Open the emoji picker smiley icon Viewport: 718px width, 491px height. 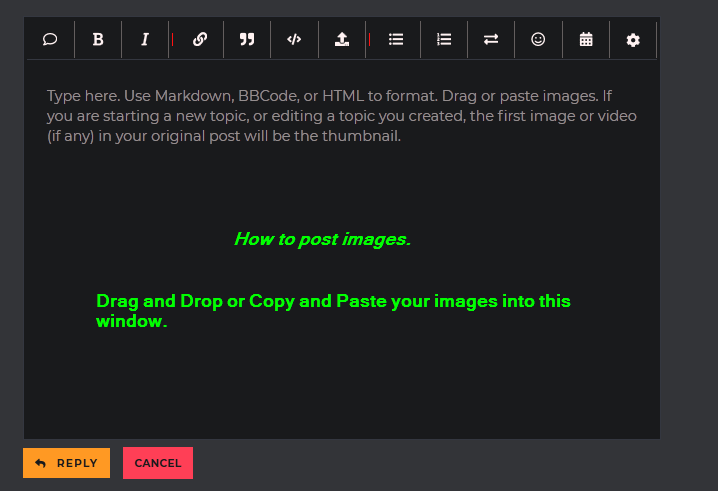tap(538, 39)
